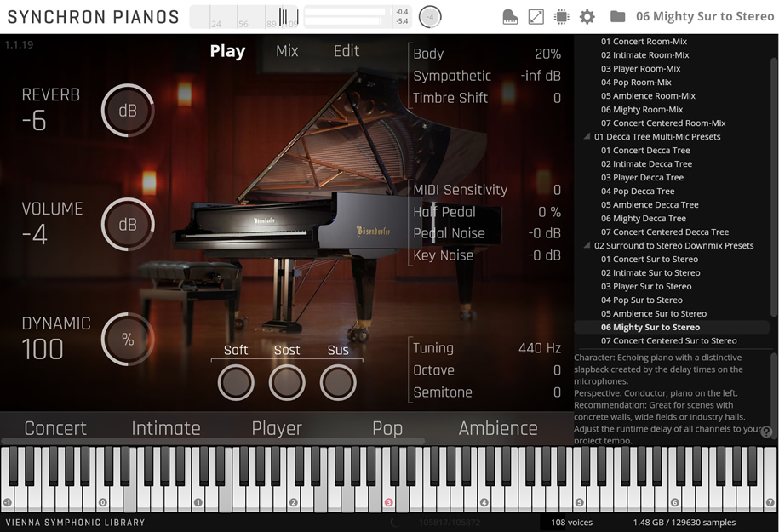Image resolution: width=779 pixels, height=532 pixels.
Task: Load preset 01 Concert Room-Mix
Action: 644,41
